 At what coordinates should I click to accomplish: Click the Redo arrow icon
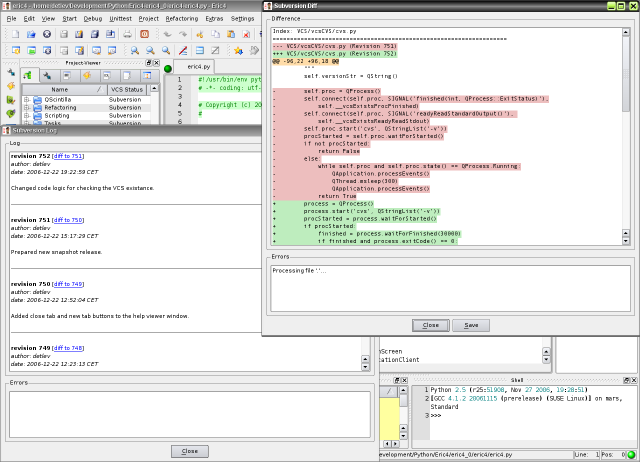(183, 34)
